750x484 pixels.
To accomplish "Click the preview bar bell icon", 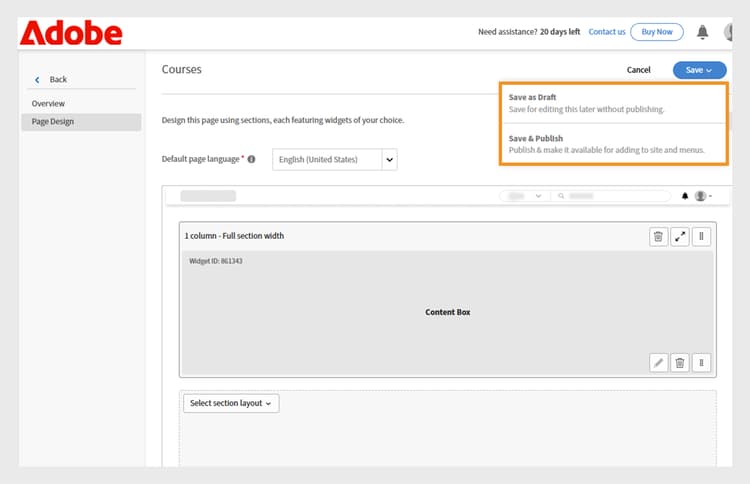I will point(685,196).
